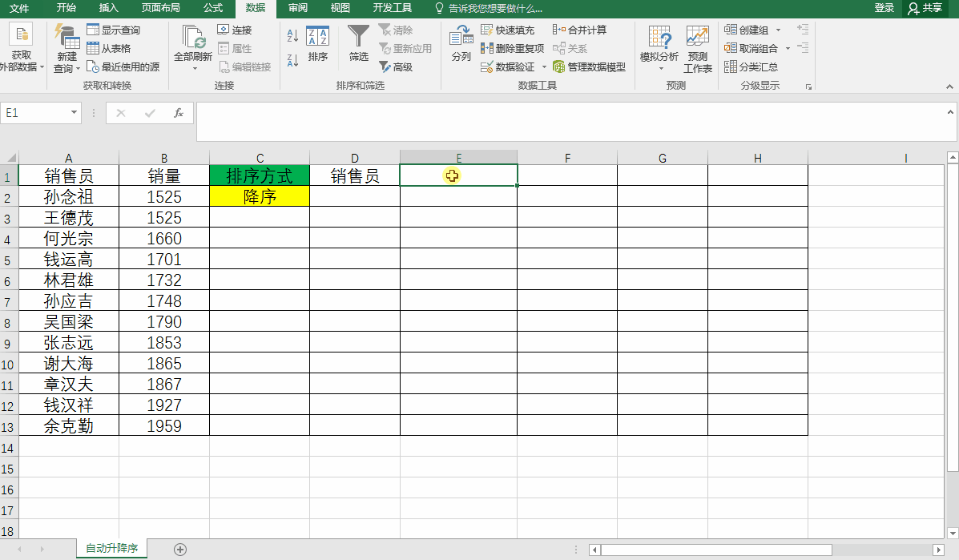Click the Sign In button
The width and height of the screenshot is (959, 560).
[x=884, y=8]
